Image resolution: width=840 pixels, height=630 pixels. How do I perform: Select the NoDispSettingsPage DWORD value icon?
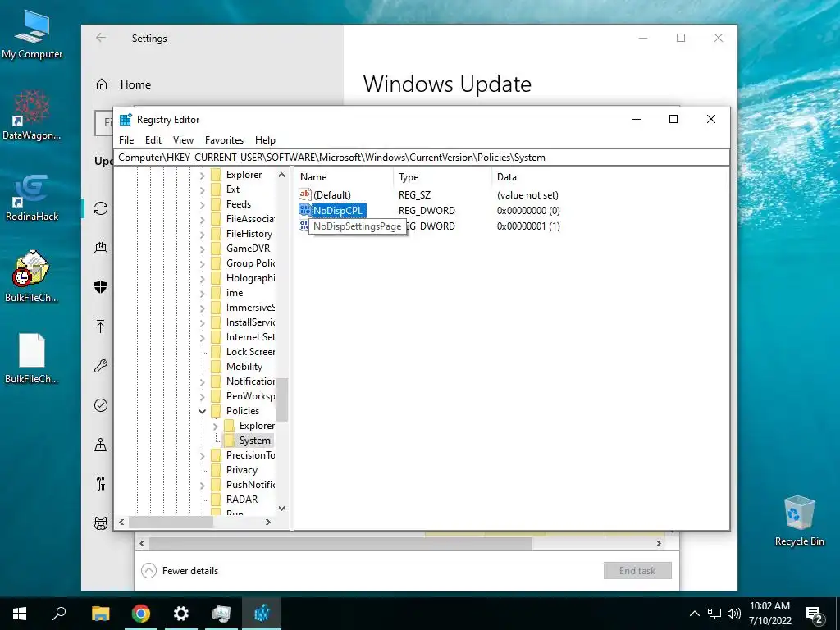304,226
